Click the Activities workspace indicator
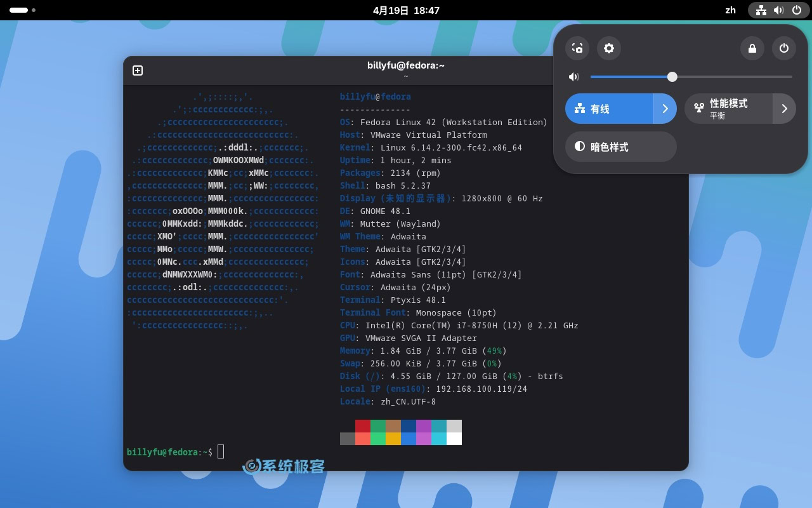Screen dimensions: 812x508 click(23, 10)
